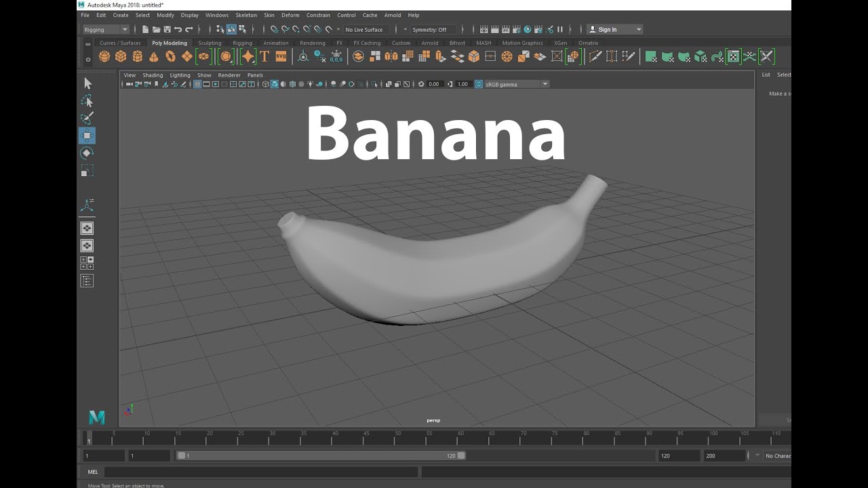
Task: Open the Modify menu
Action: pyautogui.click(x=165, y=15)
